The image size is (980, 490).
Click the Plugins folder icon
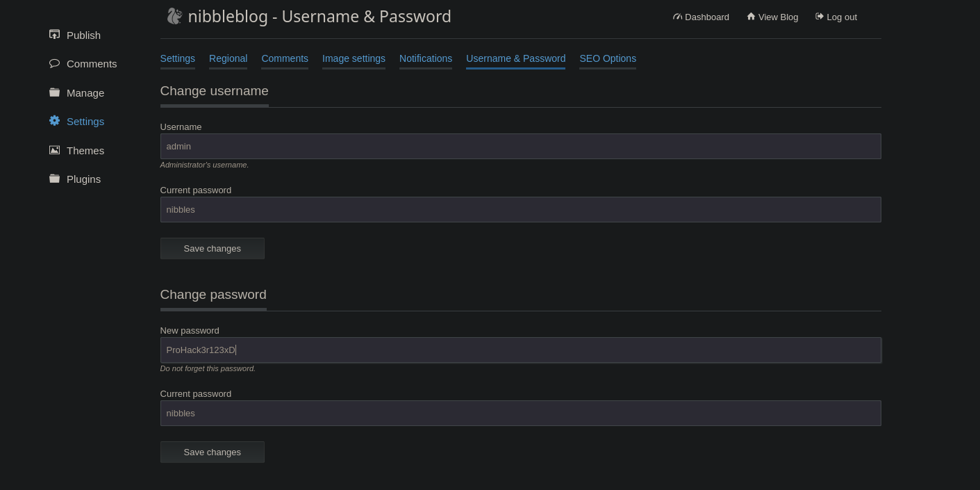tap(54, 178)
